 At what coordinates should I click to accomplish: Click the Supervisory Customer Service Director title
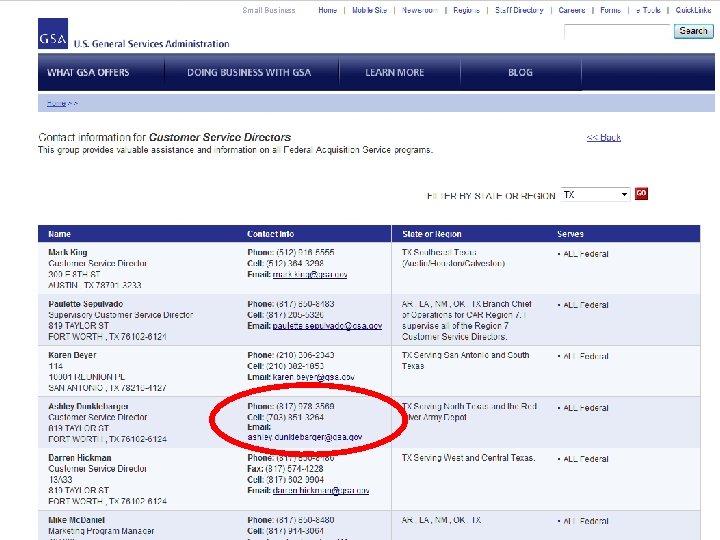point(121,315)
